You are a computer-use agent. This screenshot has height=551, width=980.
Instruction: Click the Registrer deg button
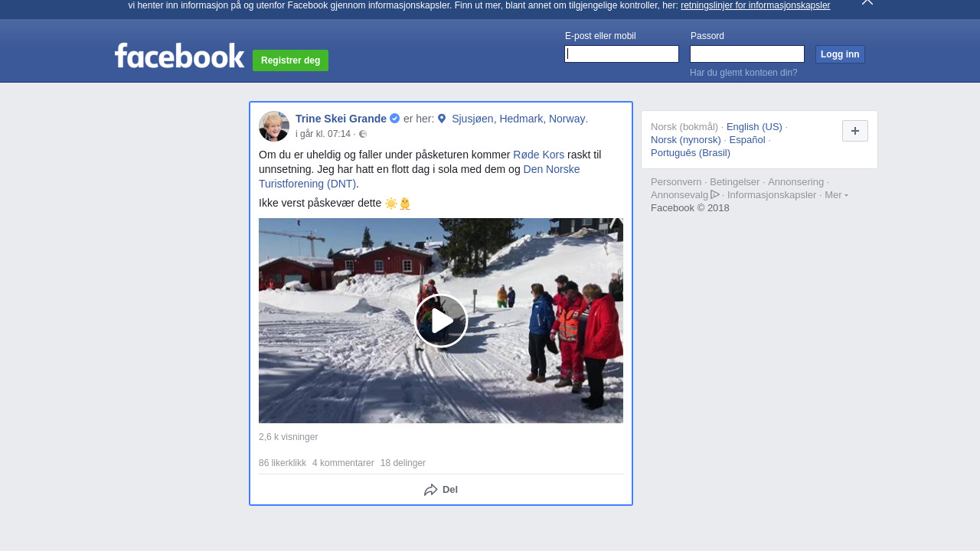coord(290,60)
